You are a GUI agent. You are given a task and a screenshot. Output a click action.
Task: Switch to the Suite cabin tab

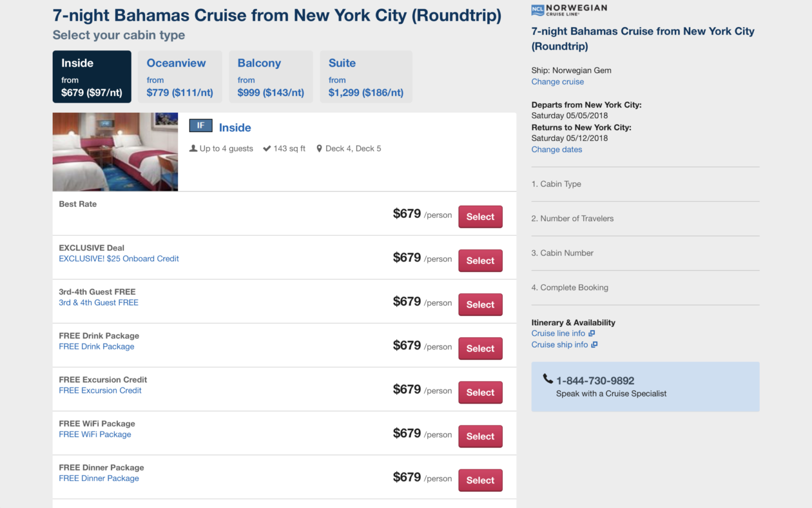[366, 76]
